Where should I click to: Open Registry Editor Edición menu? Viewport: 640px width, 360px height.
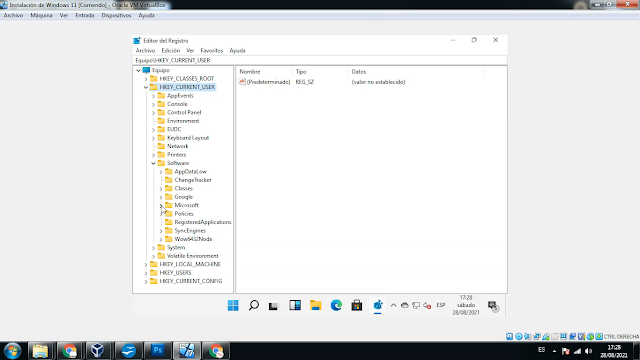tap(171, 51)
